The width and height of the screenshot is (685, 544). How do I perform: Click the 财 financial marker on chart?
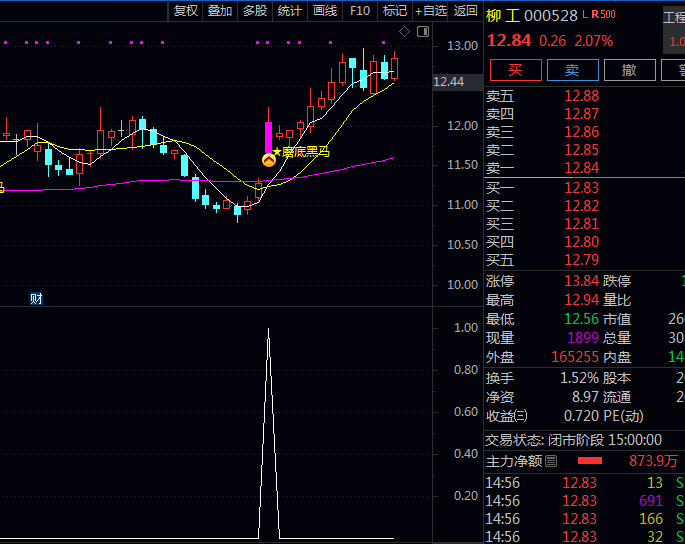click(x=36, y=299)
